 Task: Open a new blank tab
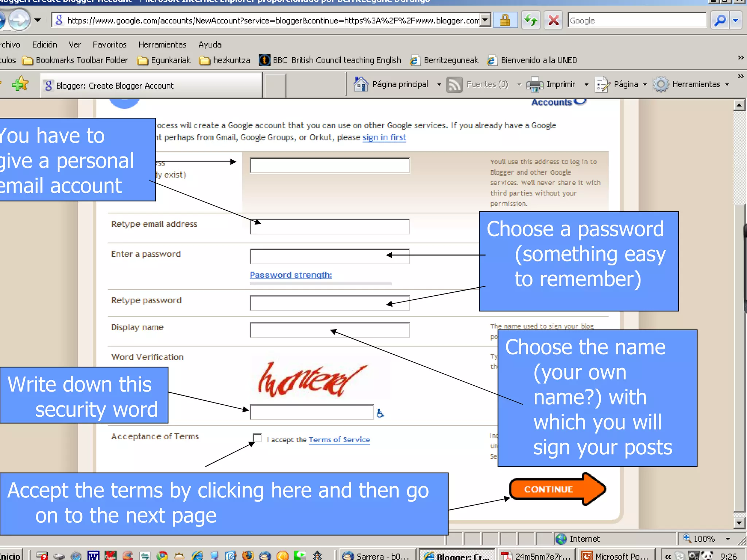(275, 85)
